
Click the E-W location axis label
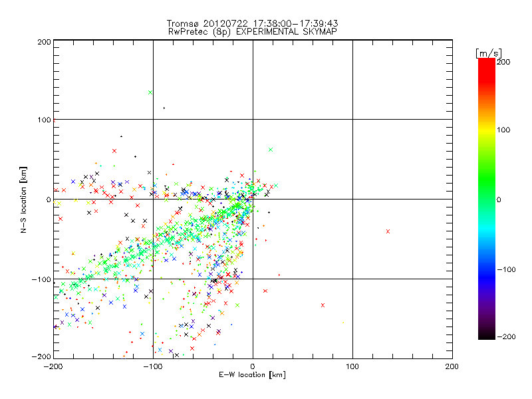253,375
